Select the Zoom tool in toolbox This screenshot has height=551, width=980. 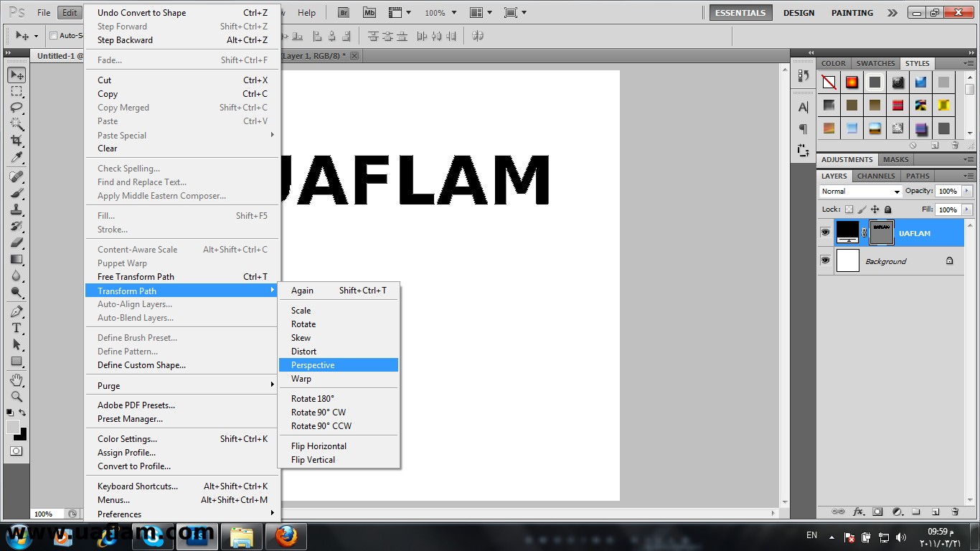tap(16, 396)
